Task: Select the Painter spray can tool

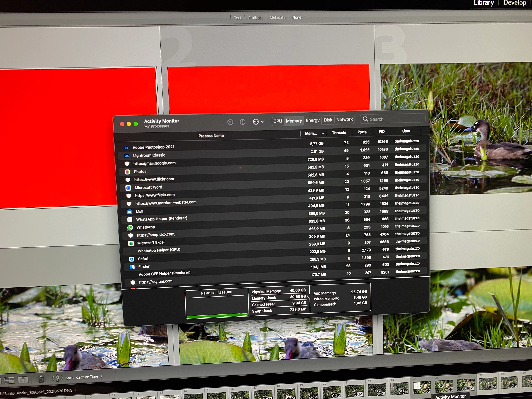Action: [x=41, y=379]
